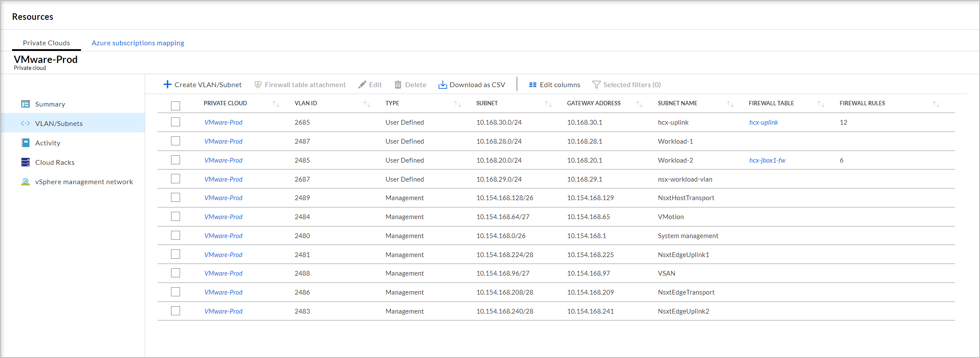Check the VMotion row checkbox
The width and height of the screenshot is (980, 358).
click(175, 217)
